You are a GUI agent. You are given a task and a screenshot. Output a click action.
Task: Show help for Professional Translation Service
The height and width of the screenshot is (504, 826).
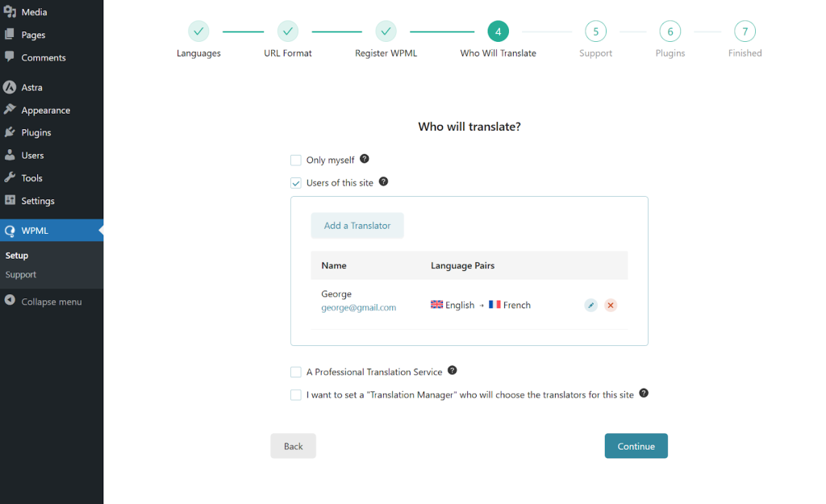[452, 371]
